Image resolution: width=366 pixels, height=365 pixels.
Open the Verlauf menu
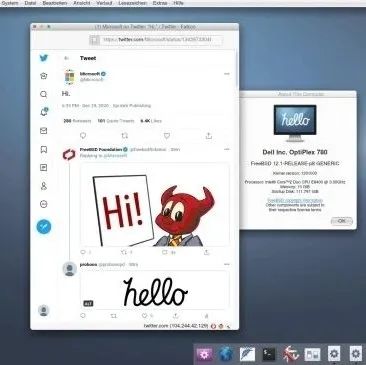104,3
